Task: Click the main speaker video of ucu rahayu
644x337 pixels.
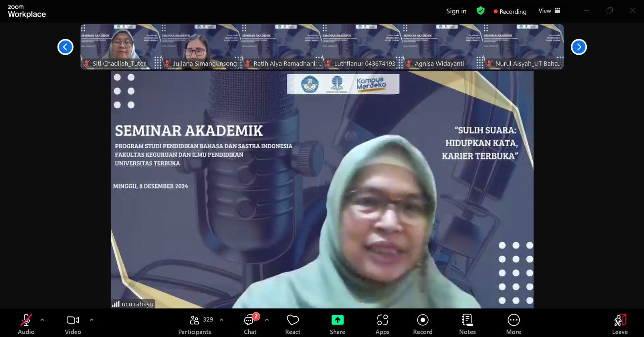Action: 322,190
